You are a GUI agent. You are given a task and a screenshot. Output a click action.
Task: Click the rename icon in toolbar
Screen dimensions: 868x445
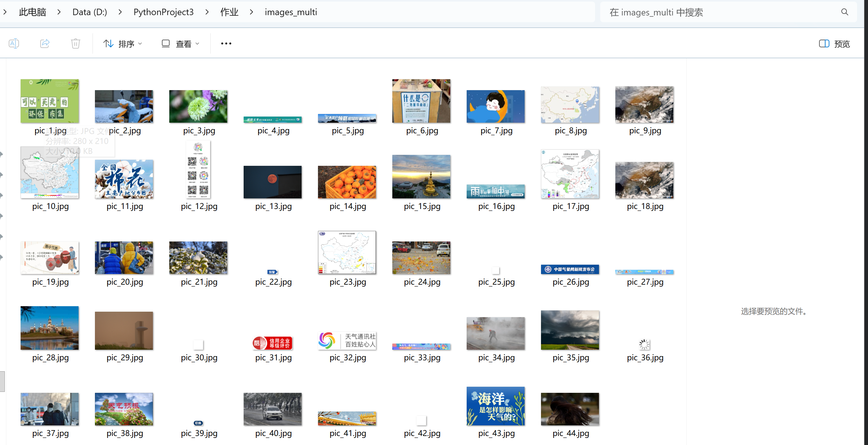click(x=14, y=43)
